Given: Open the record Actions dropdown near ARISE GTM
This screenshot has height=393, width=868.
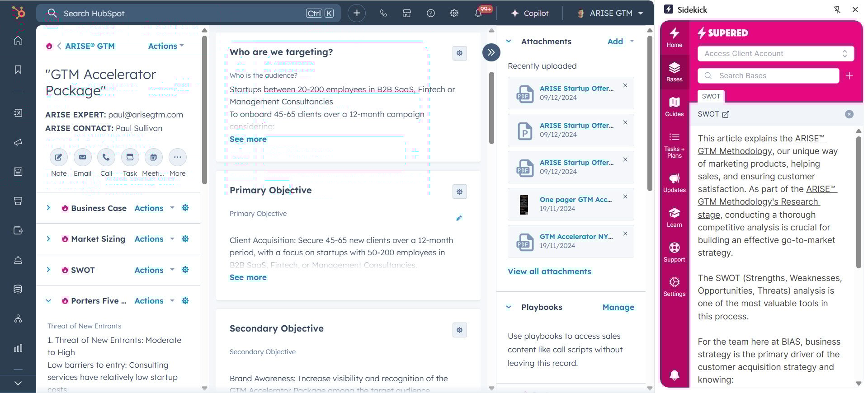Looking at the screenshot, I should (166, 46).
